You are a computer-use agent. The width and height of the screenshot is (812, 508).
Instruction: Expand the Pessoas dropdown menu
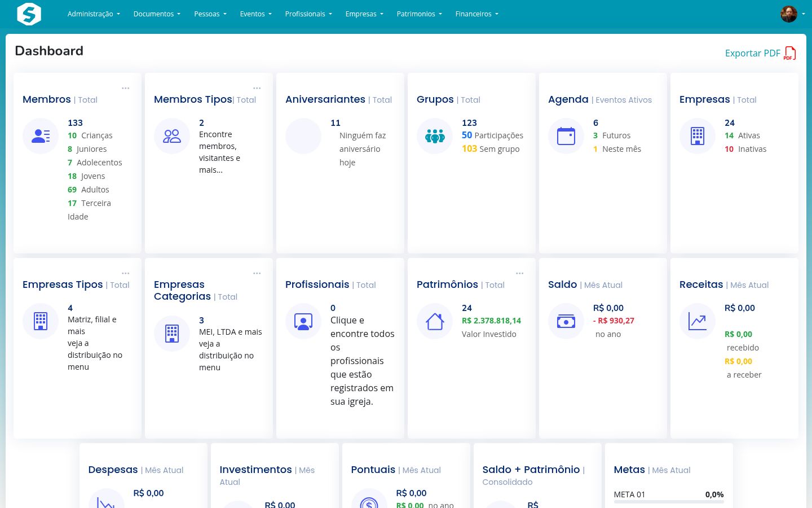point(210,14)
